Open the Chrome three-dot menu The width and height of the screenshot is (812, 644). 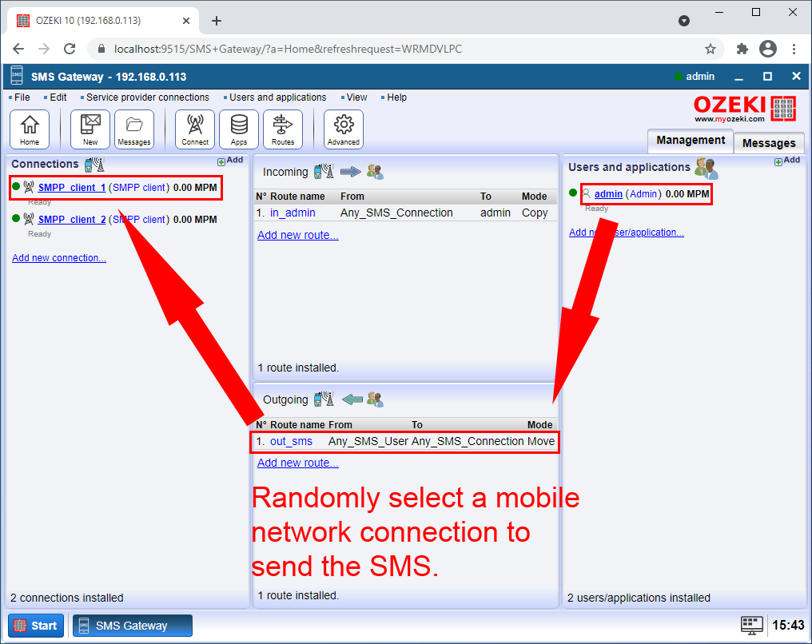(794, 49)
